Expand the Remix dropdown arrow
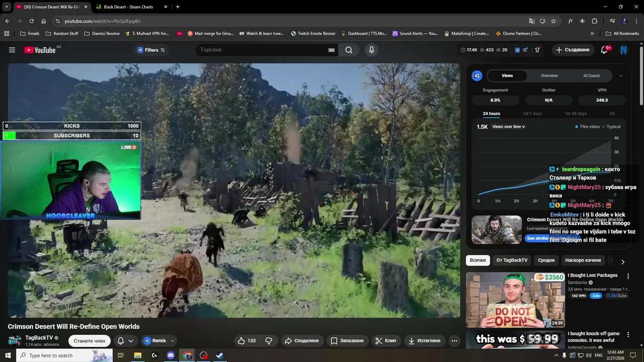The height and width of the screenshot is (362, 644). [173, 340]
